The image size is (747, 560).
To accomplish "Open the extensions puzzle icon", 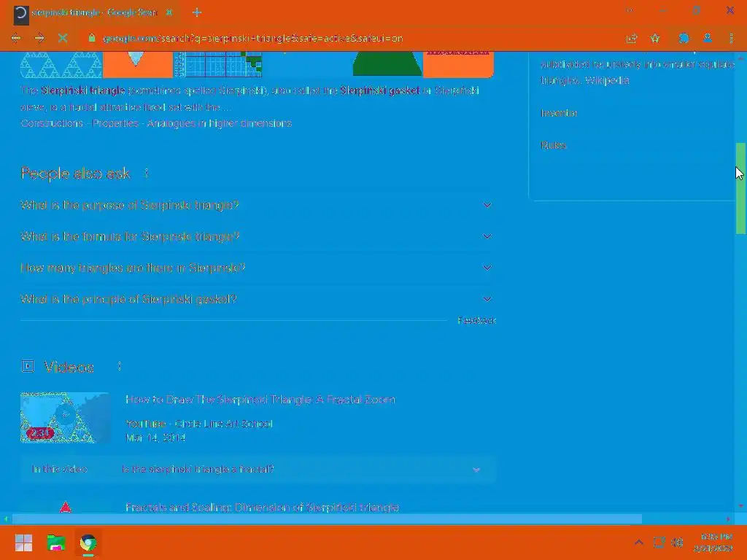I will pyautogui.click(x=684, y=39).
